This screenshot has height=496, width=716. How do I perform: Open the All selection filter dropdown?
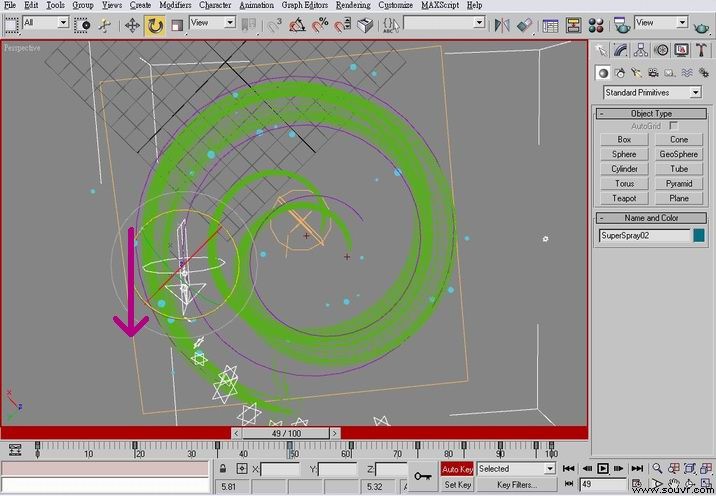pos(46,22)
